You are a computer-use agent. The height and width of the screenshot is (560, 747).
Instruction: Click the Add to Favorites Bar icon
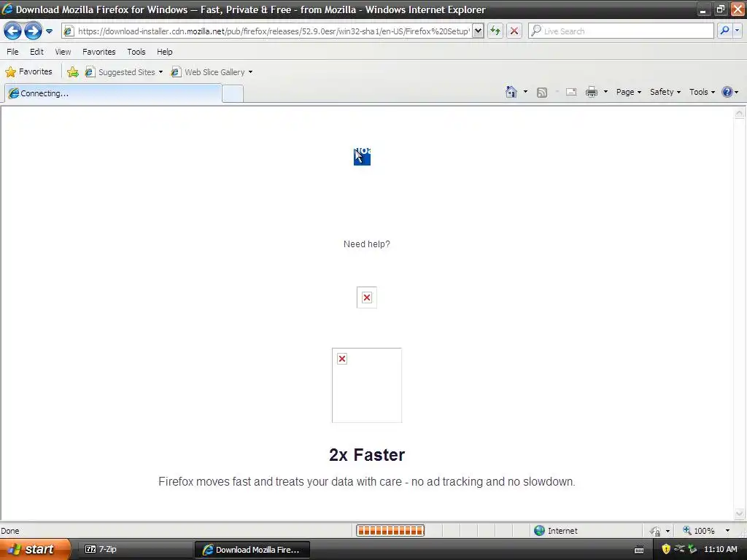click(x=73, y=72)
